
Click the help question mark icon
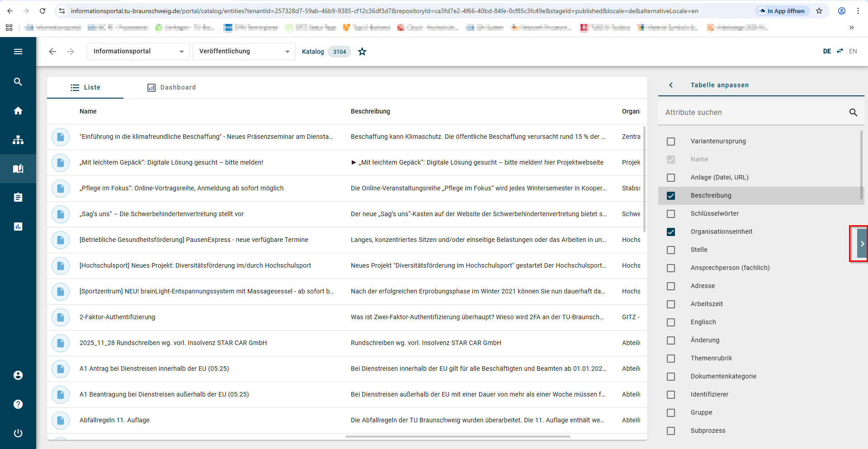(18, 404)
